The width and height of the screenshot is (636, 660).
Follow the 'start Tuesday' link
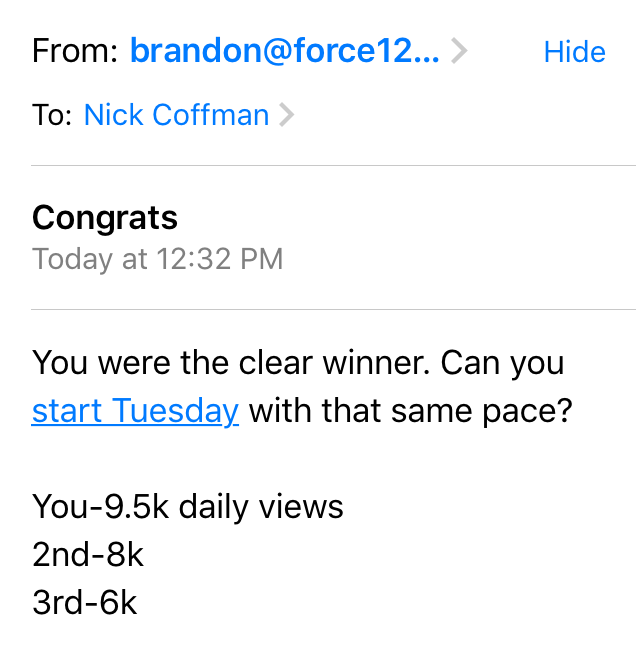coord(135,411)
